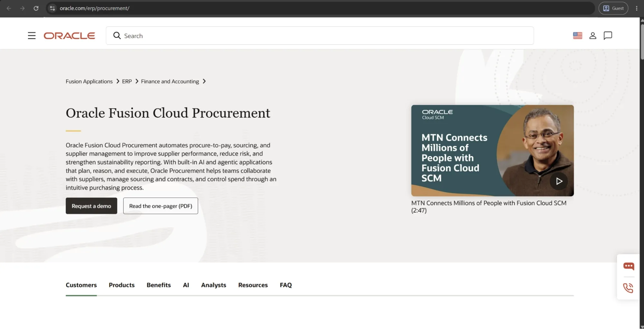This screenshot has width=644, height=329.
Task: Select the Customers tab
Action: click(x=81, y=285)
